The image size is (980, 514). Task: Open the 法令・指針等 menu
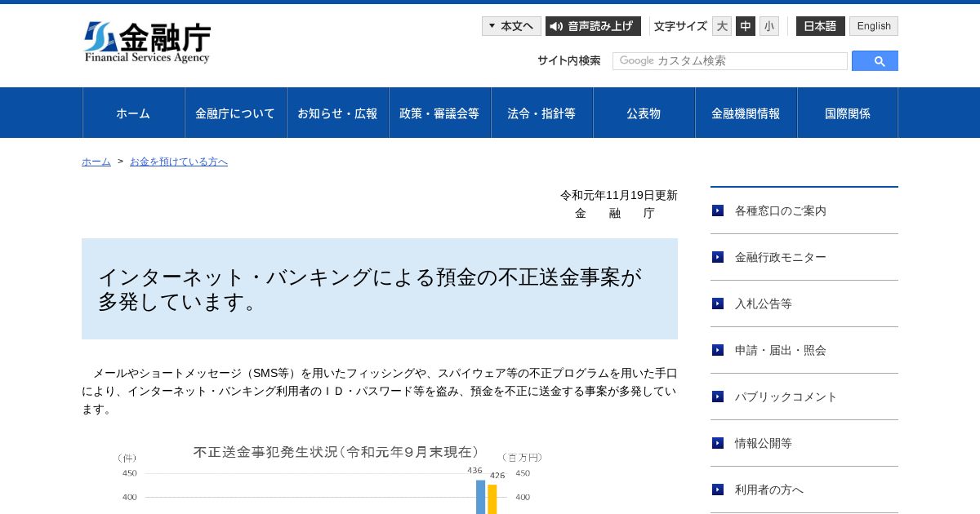tap(542, 113)
